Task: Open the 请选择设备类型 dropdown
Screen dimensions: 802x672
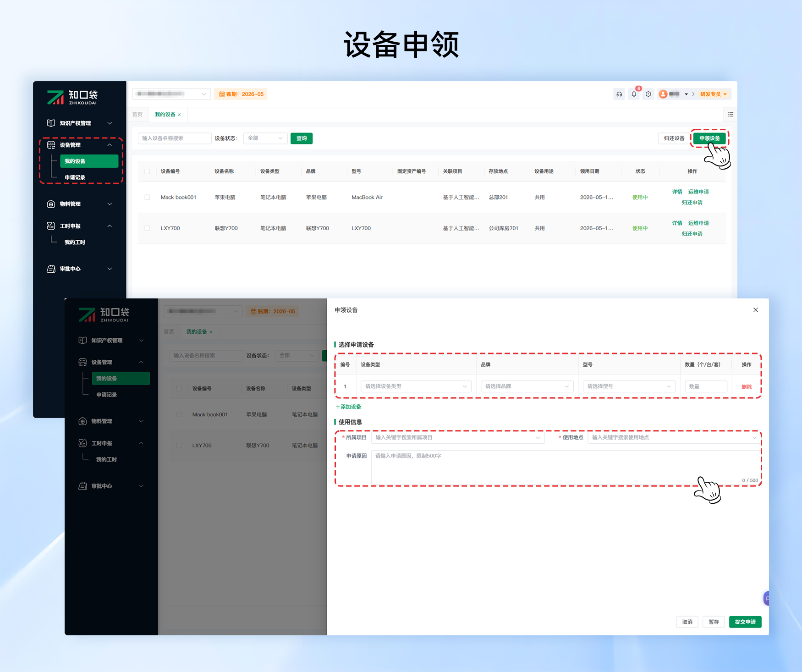Action: pyautogui.click(x=416, y=386)
